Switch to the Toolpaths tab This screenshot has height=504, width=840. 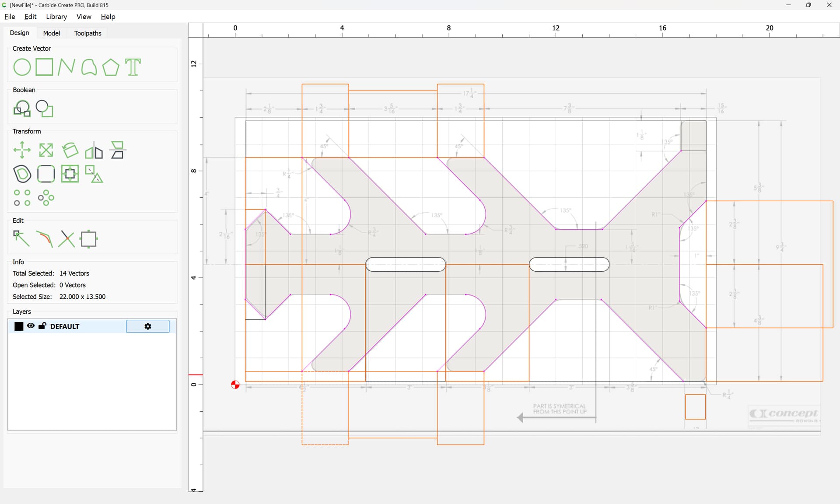(x=87, y=33)
